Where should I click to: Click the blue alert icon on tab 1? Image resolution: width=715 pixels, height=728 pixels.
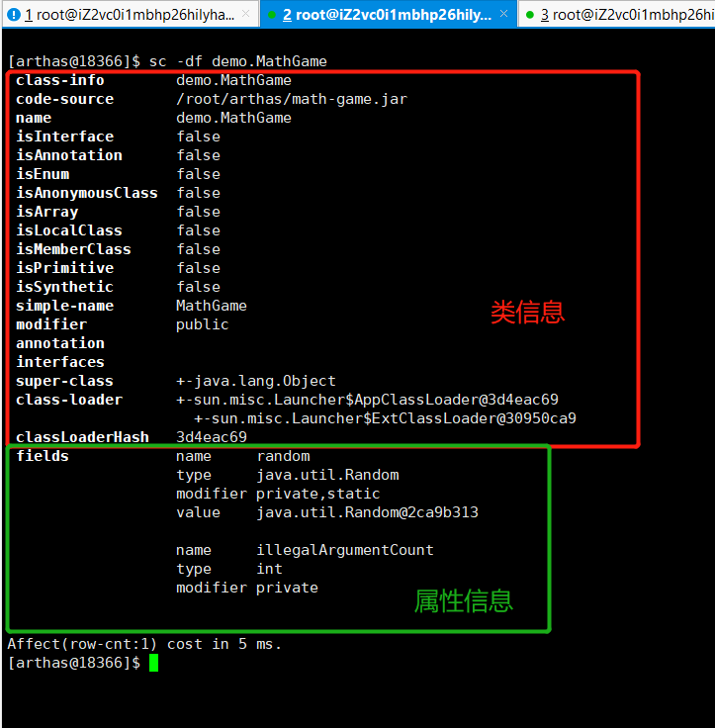14,15
